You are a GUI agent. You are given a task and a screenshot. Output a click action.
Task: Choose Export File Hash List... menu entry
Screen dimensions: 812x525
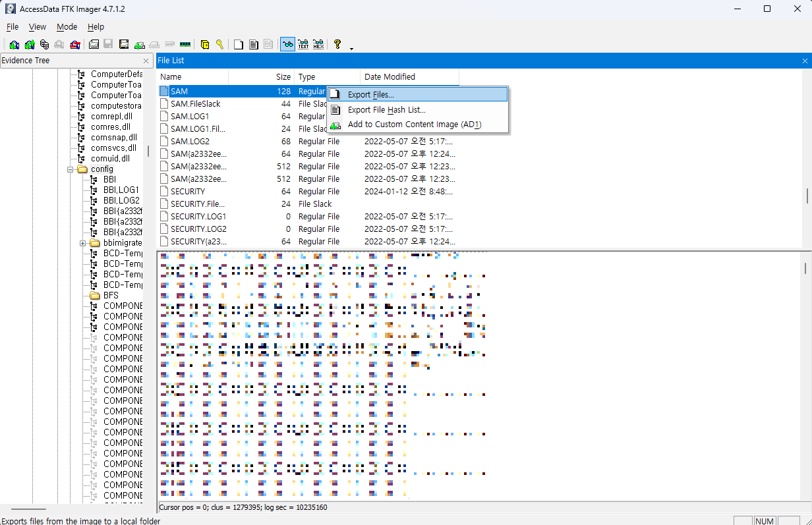(418, 110)
